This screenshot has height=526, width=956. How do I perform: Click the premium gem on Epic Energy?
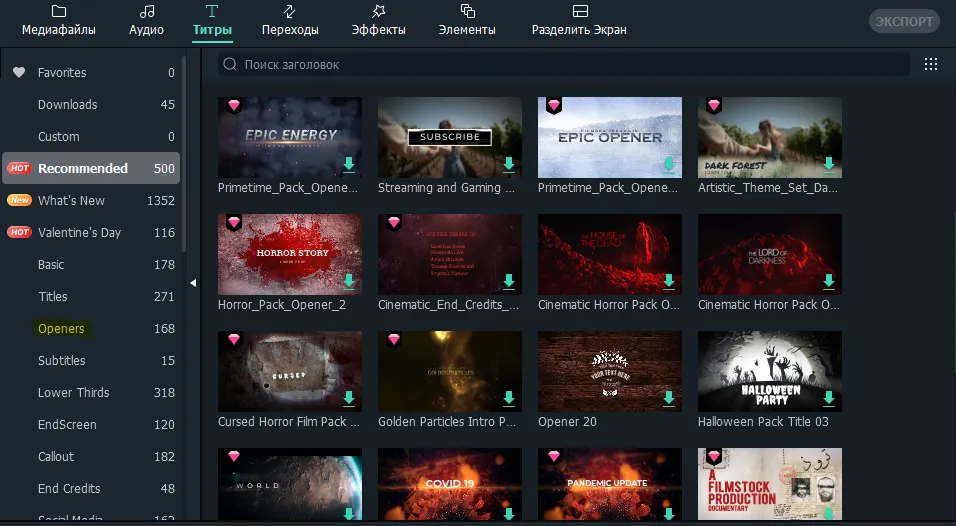[234, 105]
